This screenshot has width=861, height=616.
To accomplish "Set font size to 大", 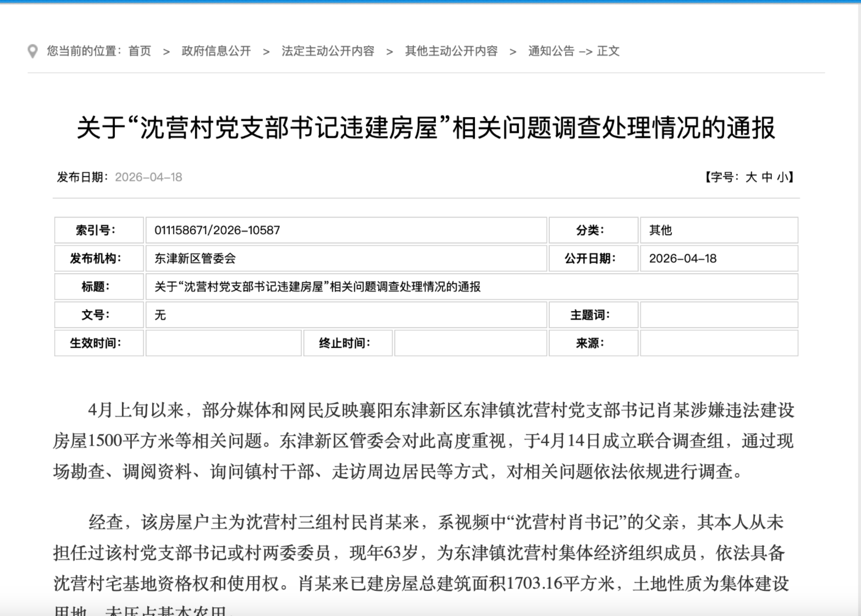I will (x=750, y=177).
